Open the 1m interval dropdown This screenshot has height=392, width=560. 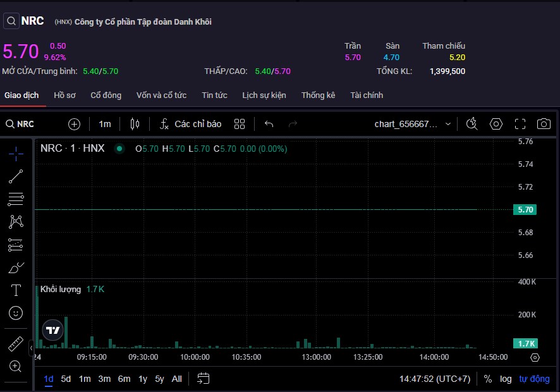(105, 124)
